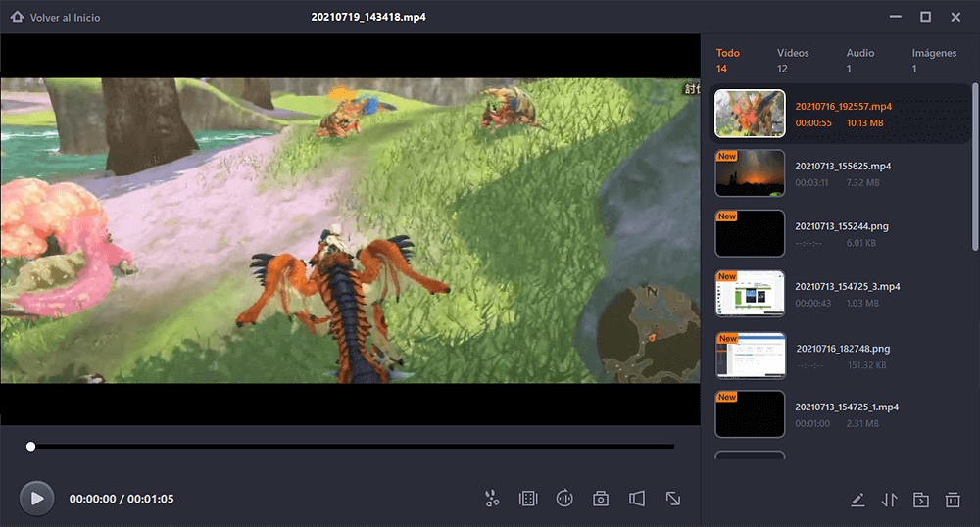Click the scissors trim icon
The height and width of the screenshot is (527, 980).
tap(492, 499)
